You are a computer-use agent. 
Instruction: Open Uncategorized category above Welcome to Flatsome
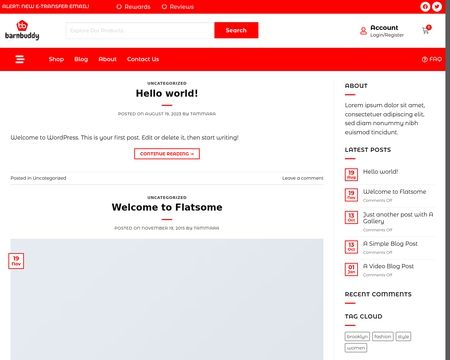(x=167, y=197)
